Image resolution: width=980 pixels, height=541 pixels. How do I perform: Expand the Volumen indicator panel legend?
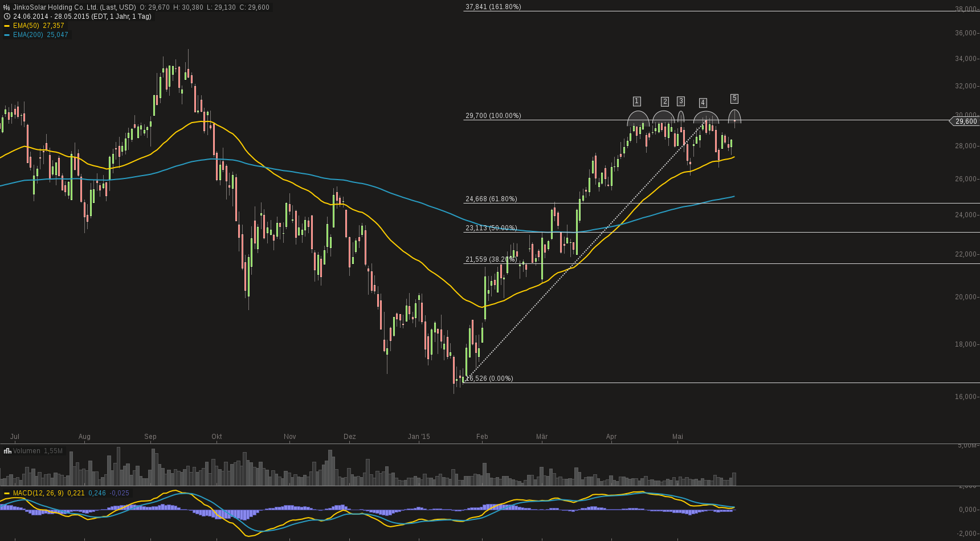coord(26,450)
